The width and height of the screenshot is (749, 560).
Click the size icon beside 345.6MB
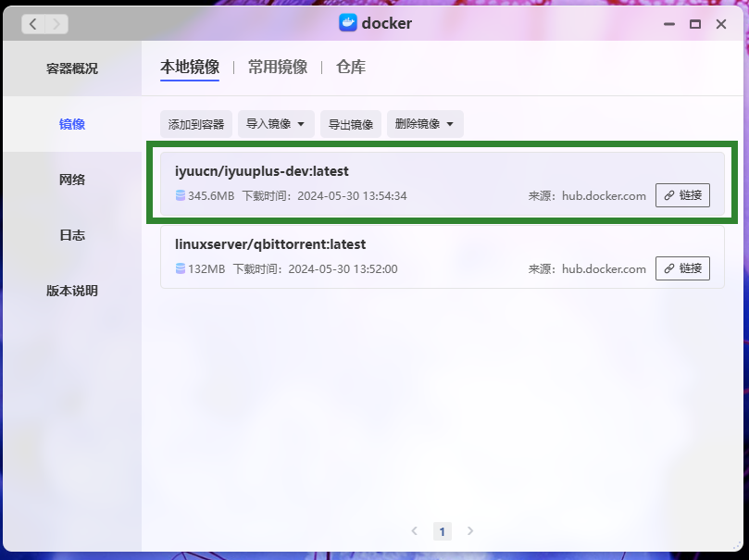tap(181, 195)
